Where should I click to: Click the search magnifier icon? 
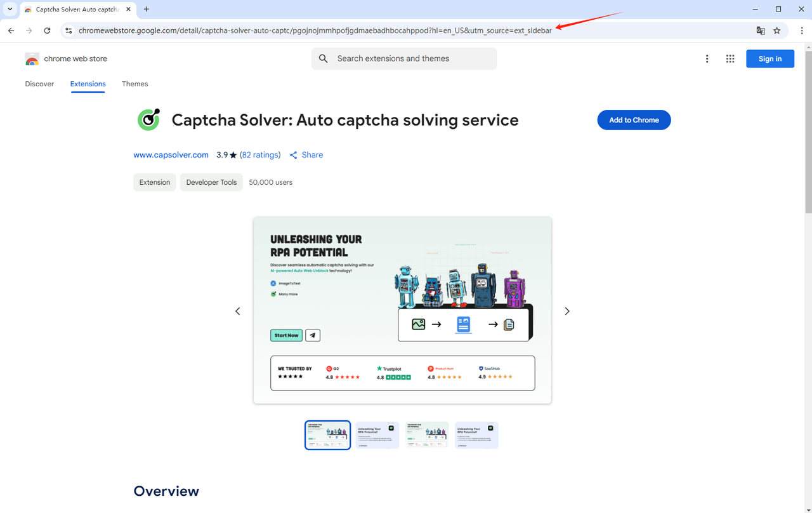click(324, 58)
